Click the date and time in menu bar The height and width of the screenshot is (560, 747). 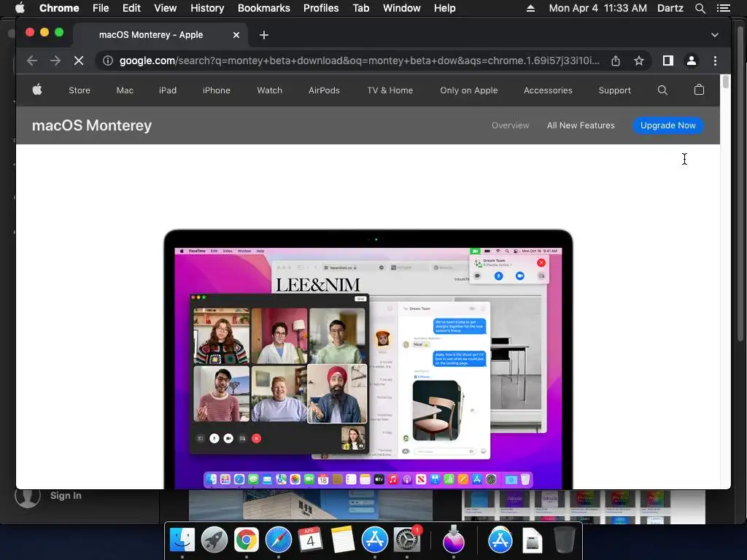click(x=598, y=8)
